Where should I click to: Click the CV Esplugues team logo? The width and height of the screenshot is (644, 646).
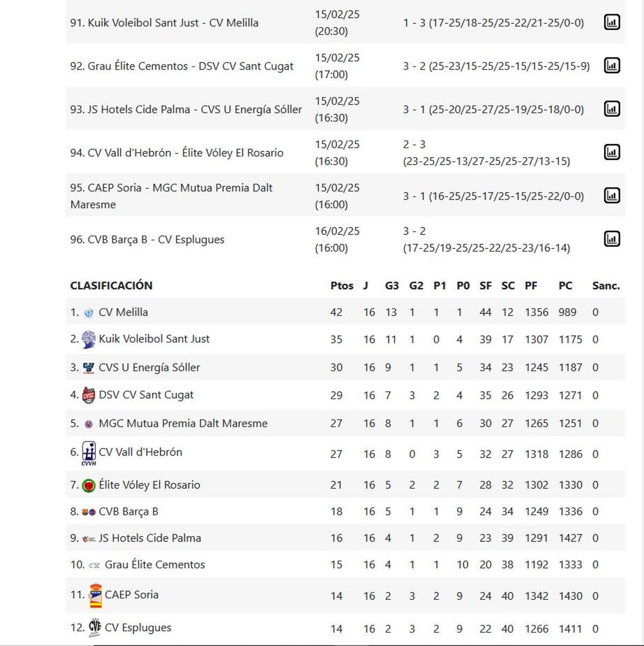coord(95,627)
